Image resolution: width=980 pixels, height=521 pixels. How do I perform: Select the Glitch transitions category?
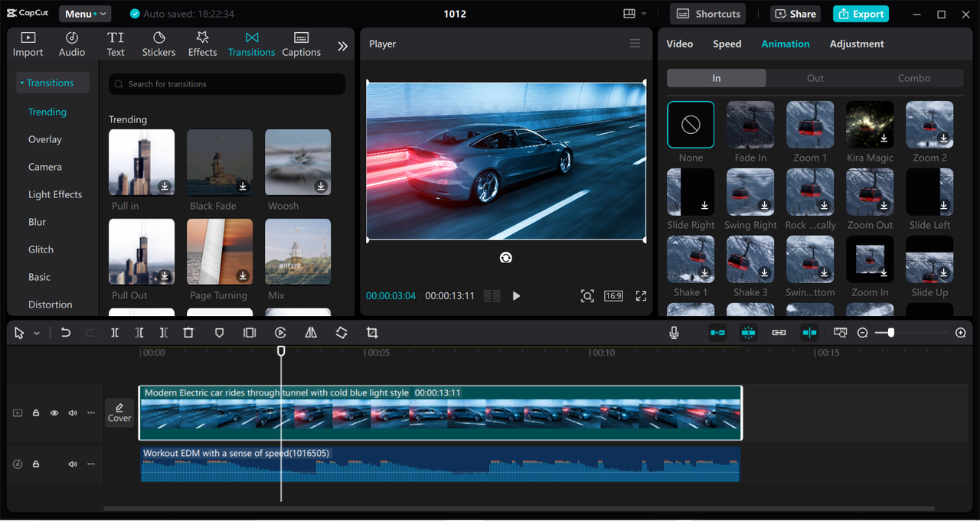[41, 249]
